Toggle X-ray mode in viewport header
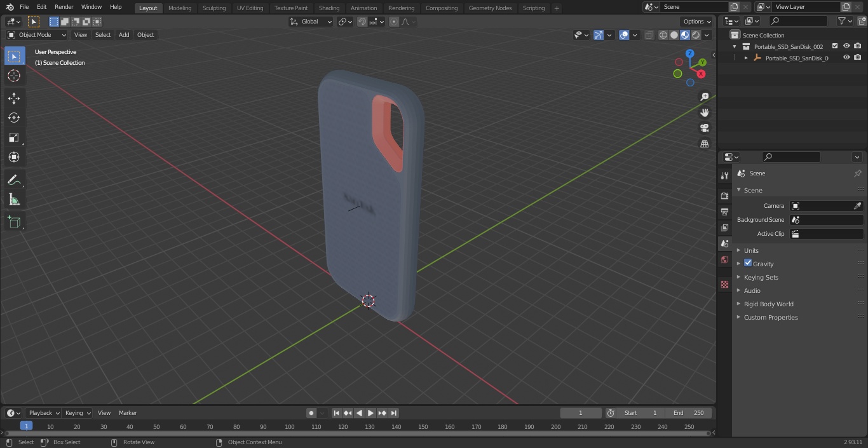 click(649, 35)
